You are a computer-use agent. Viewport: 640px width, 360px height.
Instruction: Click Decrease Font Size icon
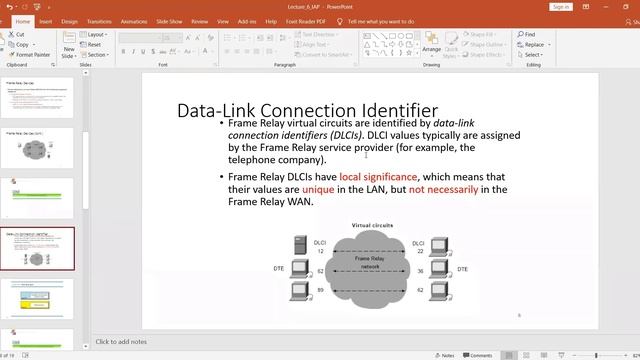tap(198, 38)
